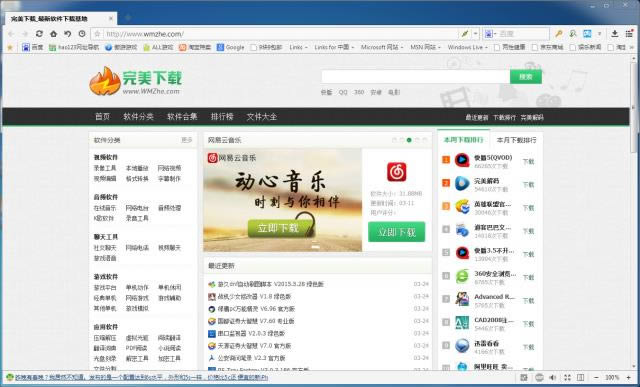Select the active green carousel dot
Screen dimensions: 640x387
tap(409, 140)
